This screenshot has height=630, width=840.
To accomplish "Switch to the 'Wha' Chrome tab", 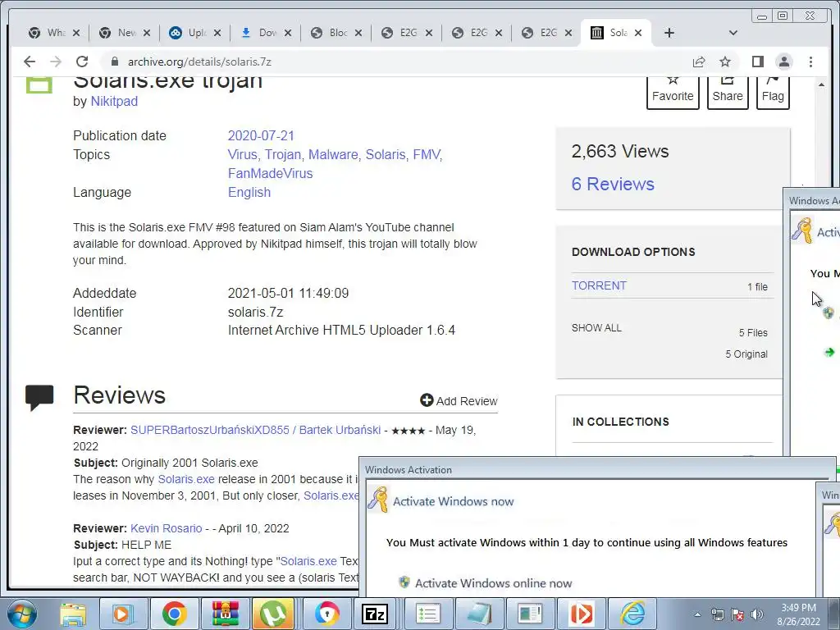I will (x=53, y=33).
